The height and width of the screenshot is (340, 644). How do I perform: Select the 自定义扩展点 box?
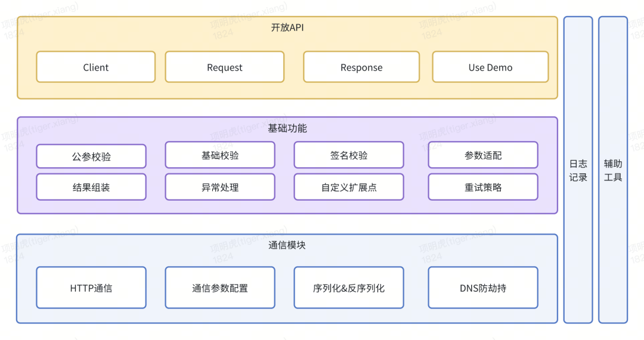[349, 187]
